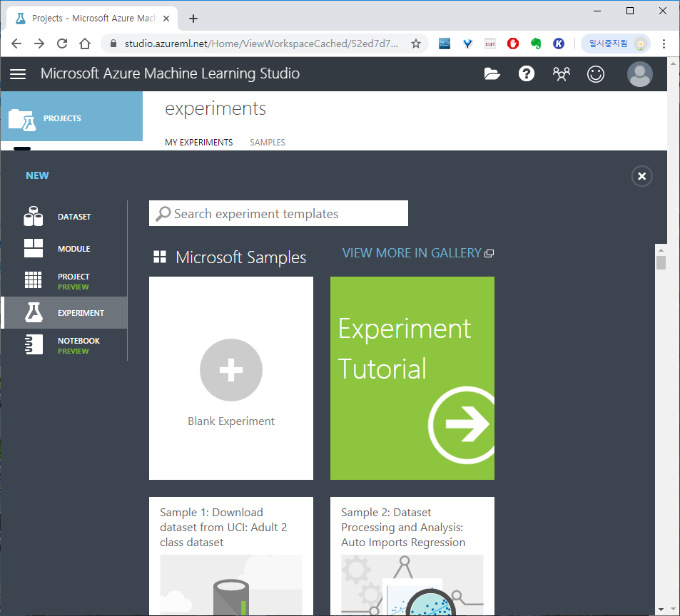Select Module in the NEW menu
The height and width of the screenshot is (616, 680).
point(64,249)
